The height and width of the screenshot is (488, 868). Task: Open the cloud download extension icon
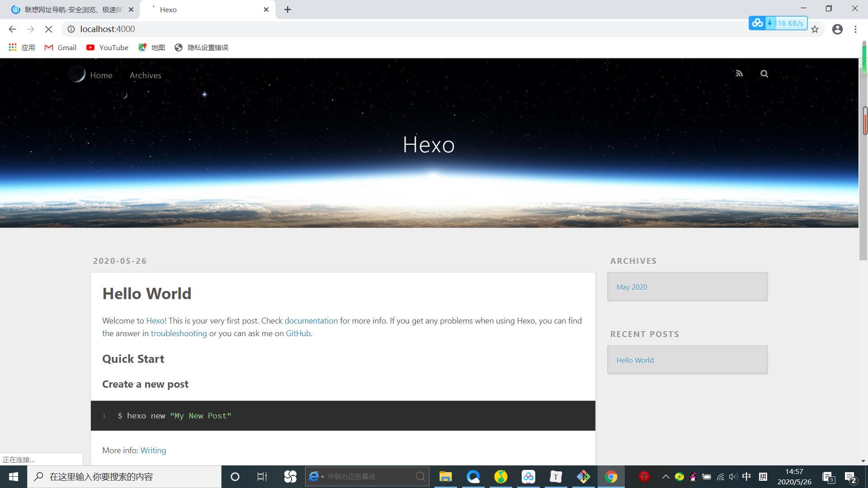[757, 23]
